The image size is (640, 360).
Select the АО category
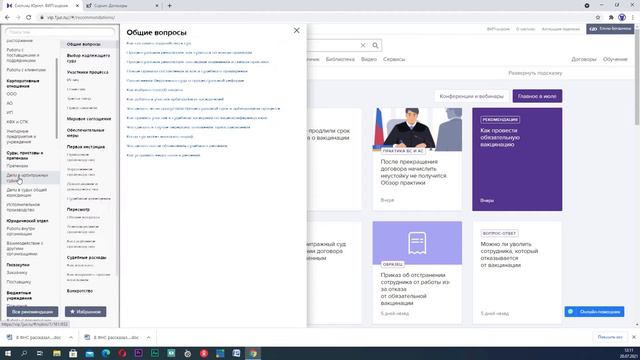9,103
